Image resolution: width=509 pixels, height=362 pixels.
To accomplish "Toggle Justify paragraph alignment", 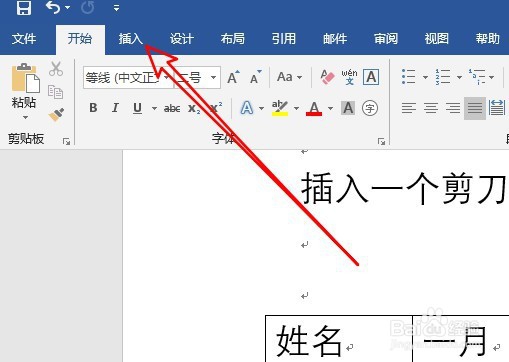I will pyautogui.click(x=475, y=108).
